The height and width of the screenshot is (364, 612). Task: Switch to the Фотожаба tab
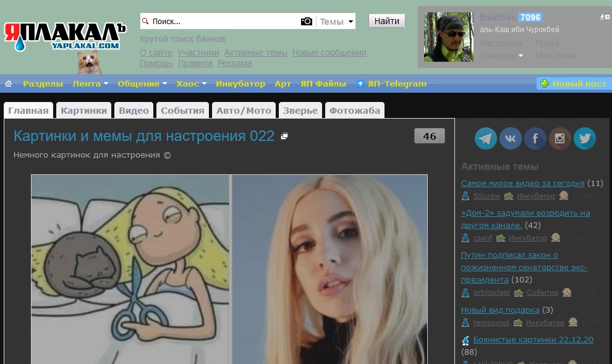click(x=354, y=111)
